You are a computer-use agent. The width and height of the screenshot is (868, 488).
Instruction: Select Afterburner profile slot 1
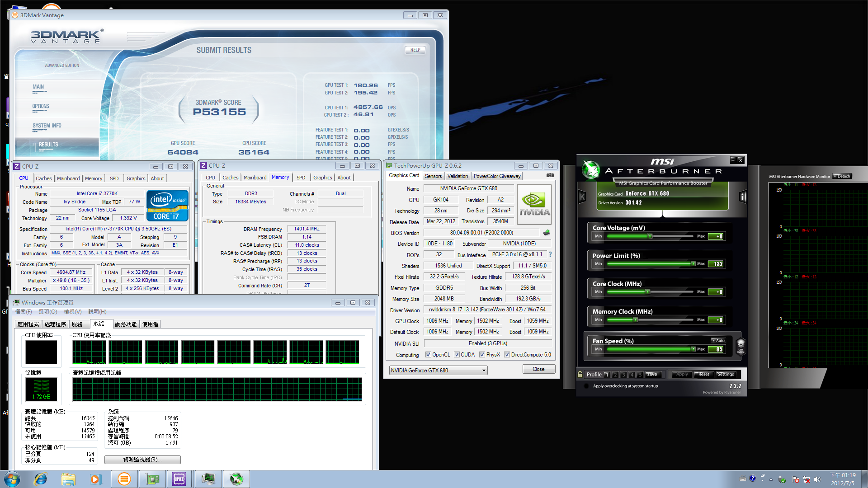(607, 375)
